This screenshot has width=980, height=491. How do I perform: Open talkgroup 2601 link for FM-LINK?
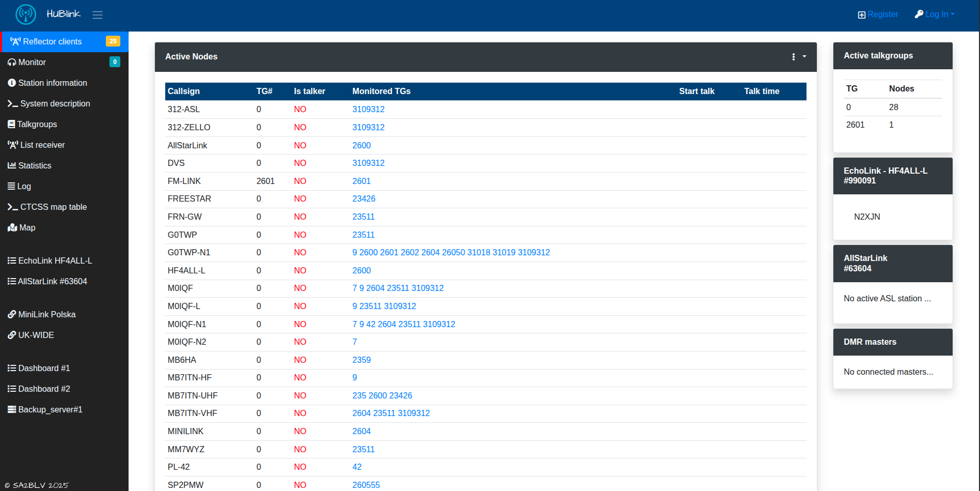pos(361,181)
